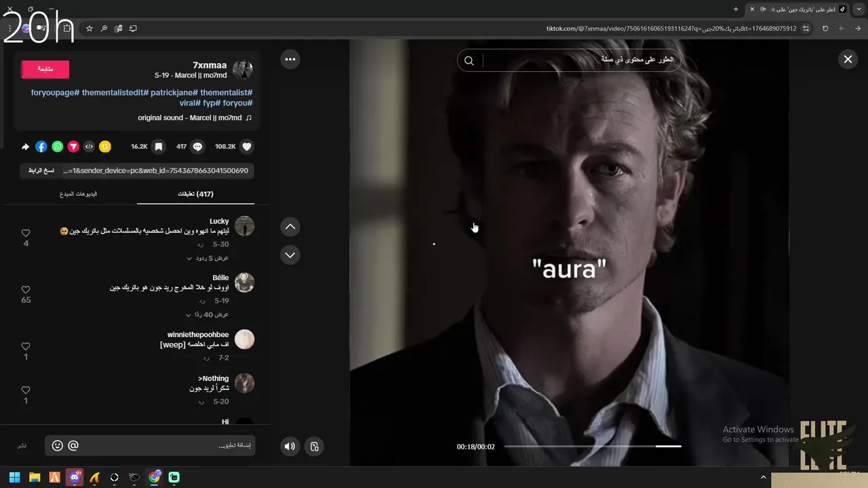The width and height of the screenshot is (868, 488).
Task: Open comments via speech bubble icon
Action: pos(197,146)
